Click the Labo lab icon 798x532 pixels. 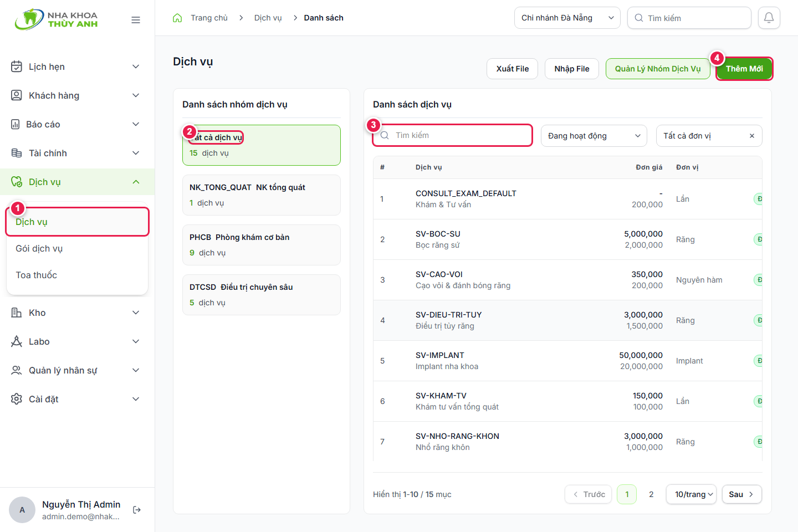pos(17,341)
